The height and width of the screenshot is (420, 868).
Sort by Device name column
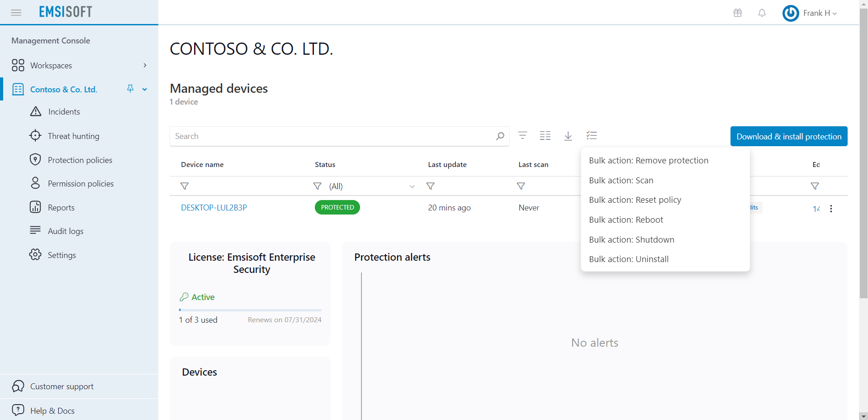tap(202, 165)
